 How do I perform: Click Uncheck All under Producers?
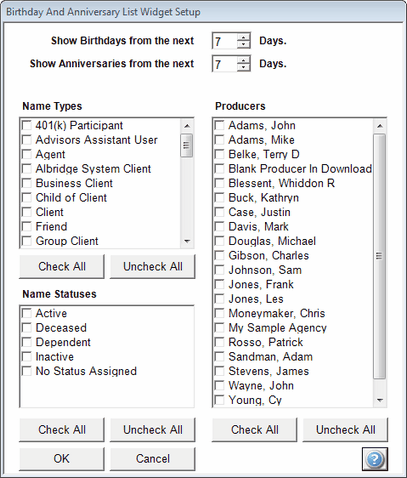345,430
